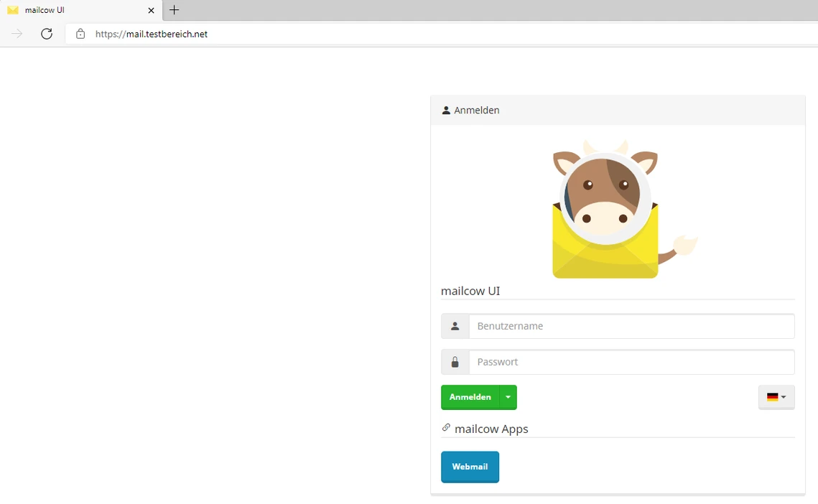Click the address bar URL
The width and height of the screenshot is (818, 504).
[152, 34]
